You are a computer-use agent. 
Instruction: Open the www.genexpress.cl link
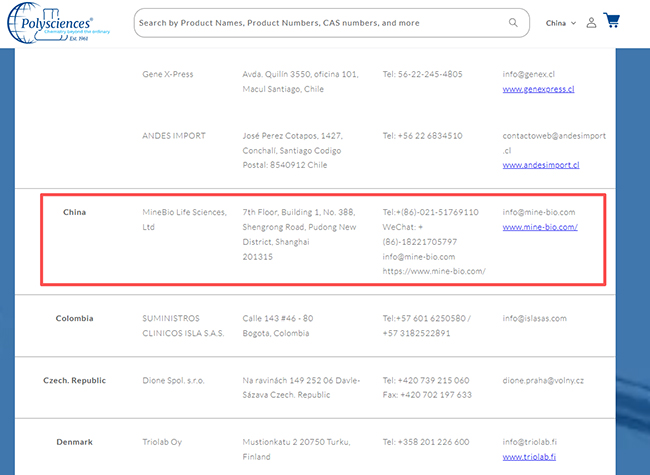538,89
